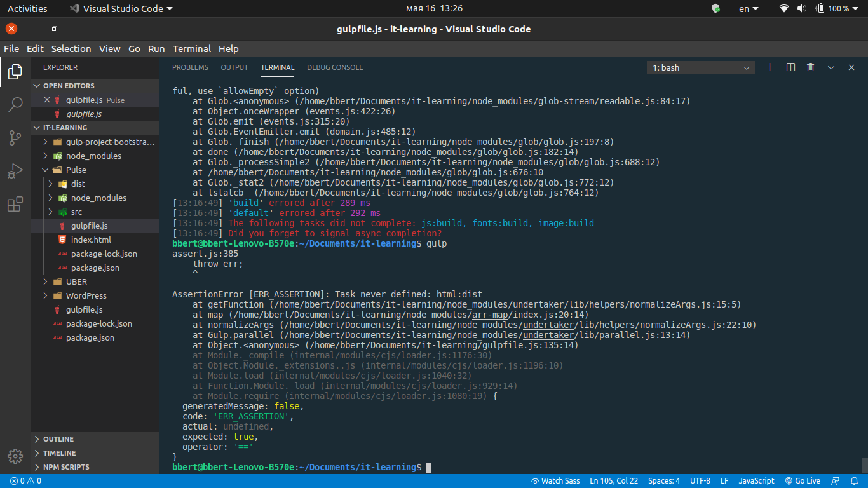Switch to the Problems tab
This screenshot has height=488, width=868.
coord(190,67)
